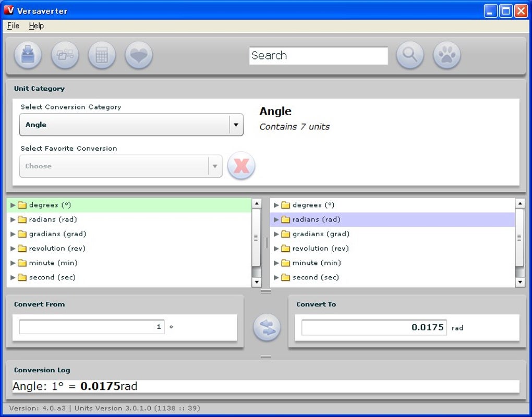
Task: Click the minute folder icon in left list
Action: tap(22, 263)
